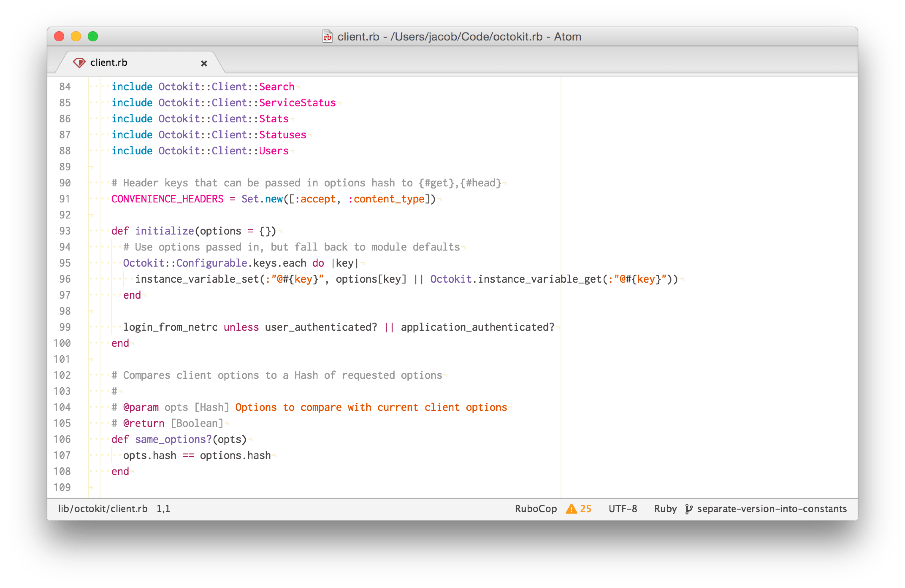Open the Ruby grammar selector in the status bar

[665, 509]
